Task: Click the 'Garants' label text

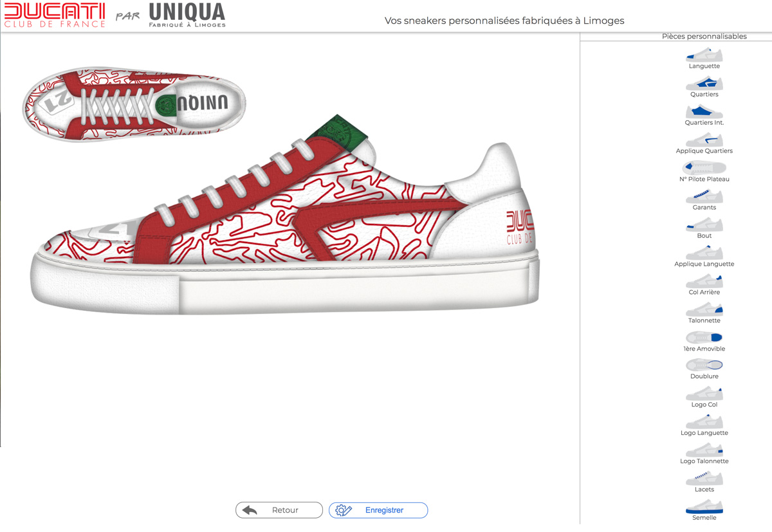Action: point(704,208)
